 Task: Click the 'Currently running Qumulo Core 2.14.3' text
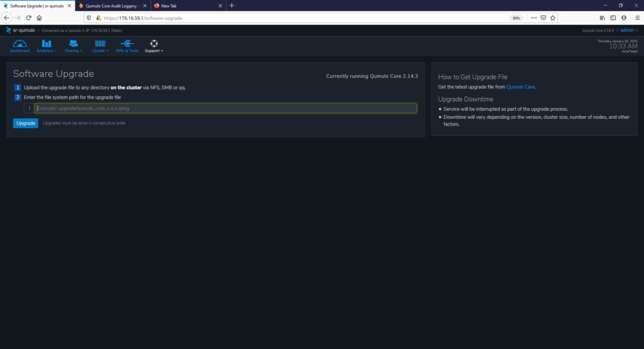[372, 76]
